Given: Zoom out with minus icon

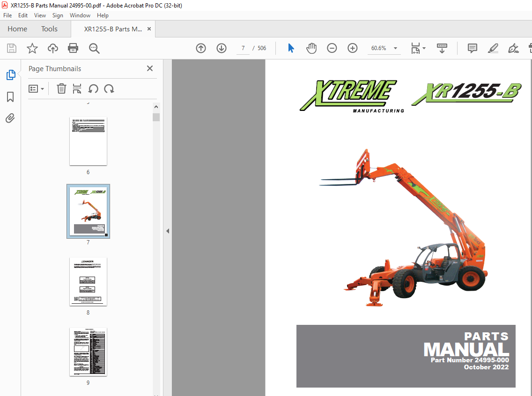Looking at the screenshot, I should (x=332, y=48).
